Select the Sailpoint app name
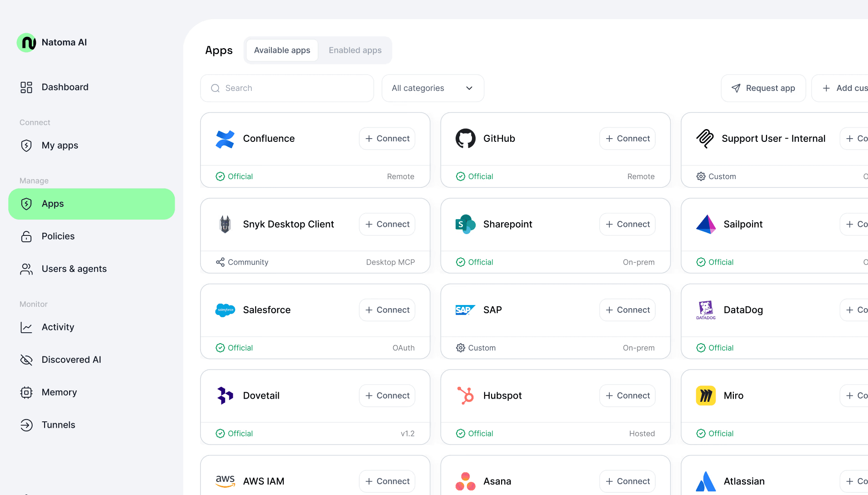The width and height of the screenshot is (868, 495). point(743,225)
